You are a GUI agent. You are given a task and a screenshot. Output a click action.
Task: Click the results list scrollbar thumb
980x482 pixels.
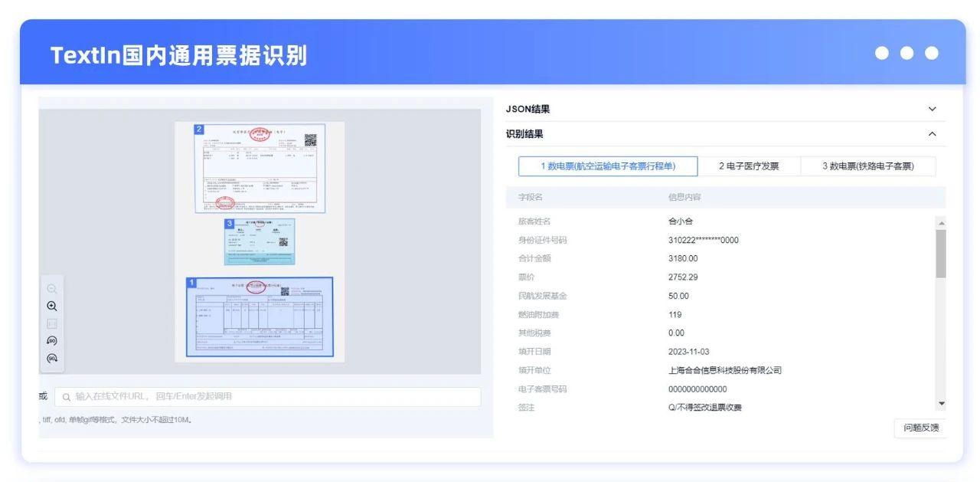pyautogui.click(x=941, y=253)
